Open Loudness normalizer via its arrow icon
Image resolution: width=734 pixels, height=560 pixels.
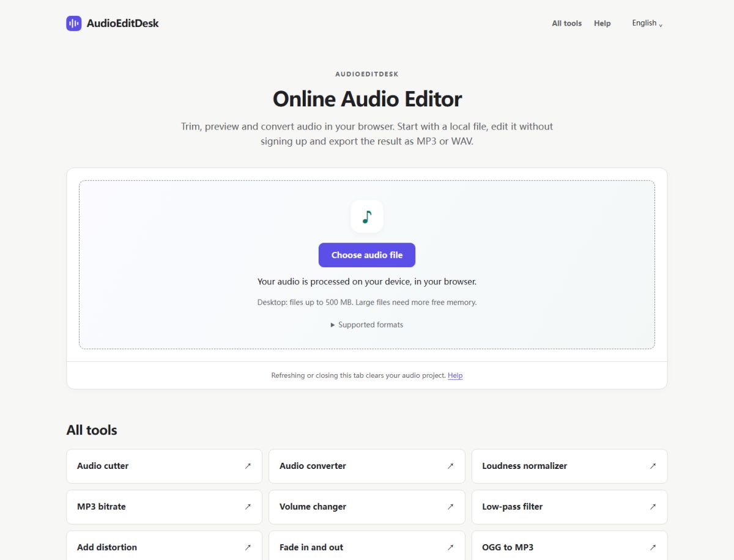click(653, 466)
